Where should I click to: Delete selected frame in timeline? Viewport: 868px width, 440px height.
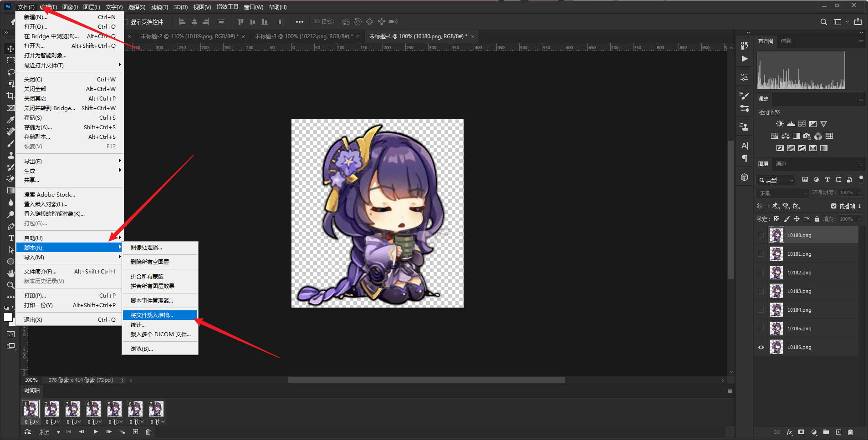[x=148, y=432]
